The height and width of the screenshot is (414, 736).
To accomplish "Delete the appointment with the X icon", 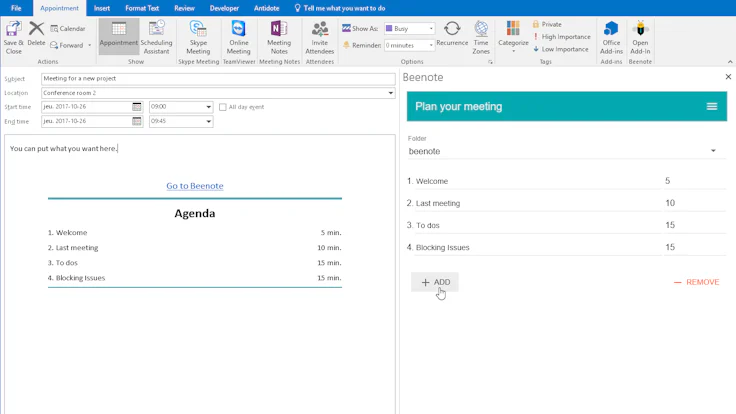I will pos(36,29).
